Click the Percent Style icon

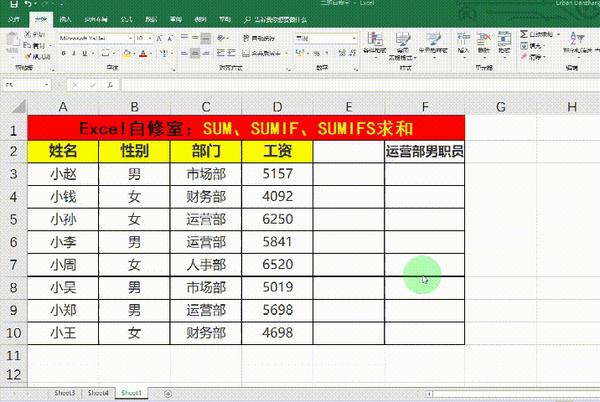point(317,53)
